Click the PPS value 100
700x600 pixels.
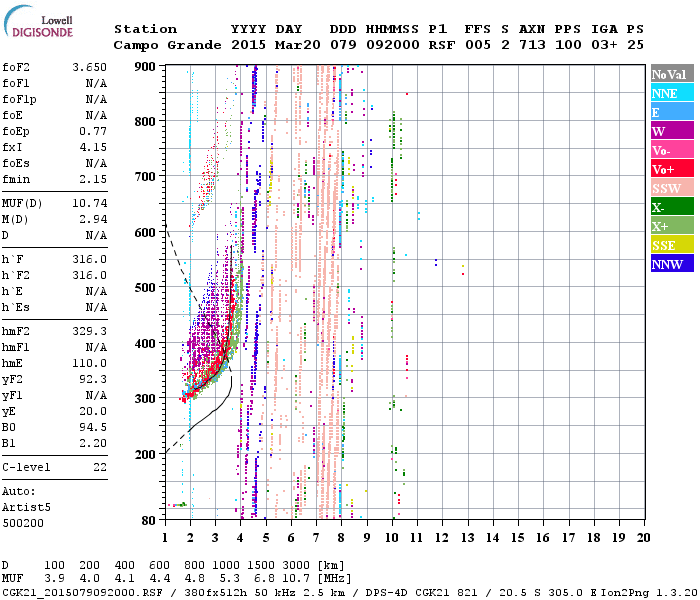click(x=568, y=45)
